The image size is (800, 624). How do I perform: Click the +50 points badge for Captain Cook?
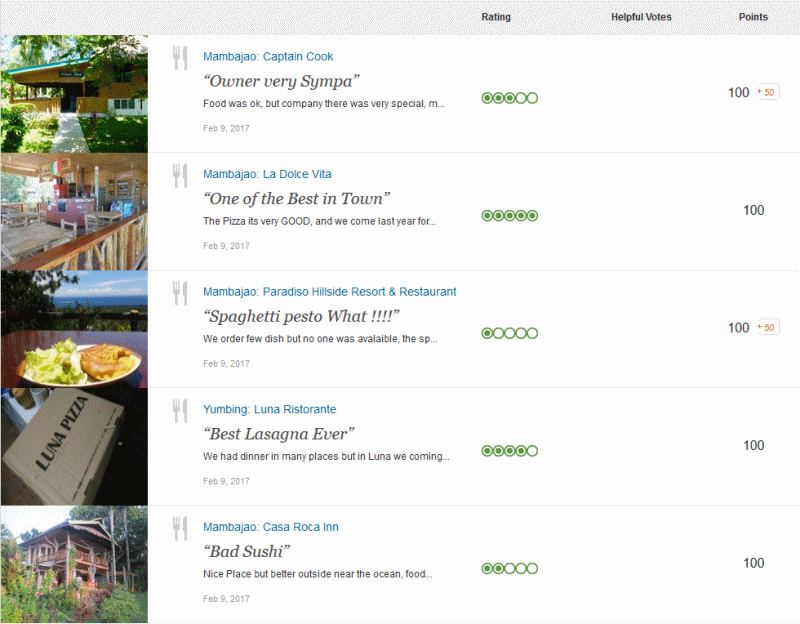coord(767,92)
